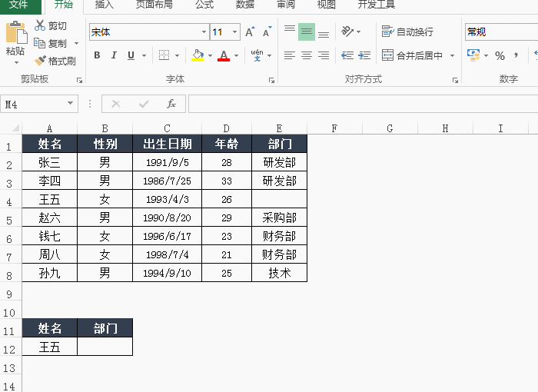Screen dimensions: 538x392
Task: Toggle wrap text (自动换行)
Action: [x=407, y=32]
